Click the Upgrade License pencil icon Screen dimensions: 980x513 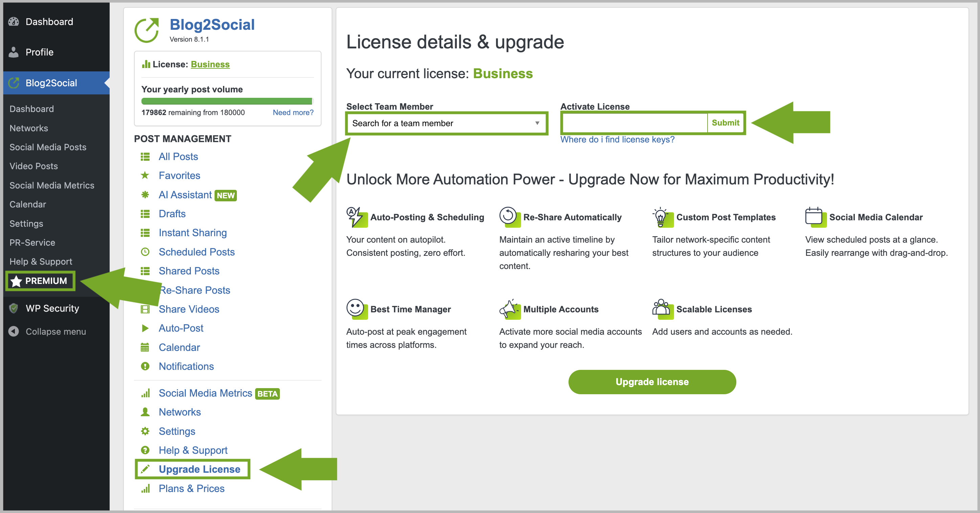click(145, 469)
